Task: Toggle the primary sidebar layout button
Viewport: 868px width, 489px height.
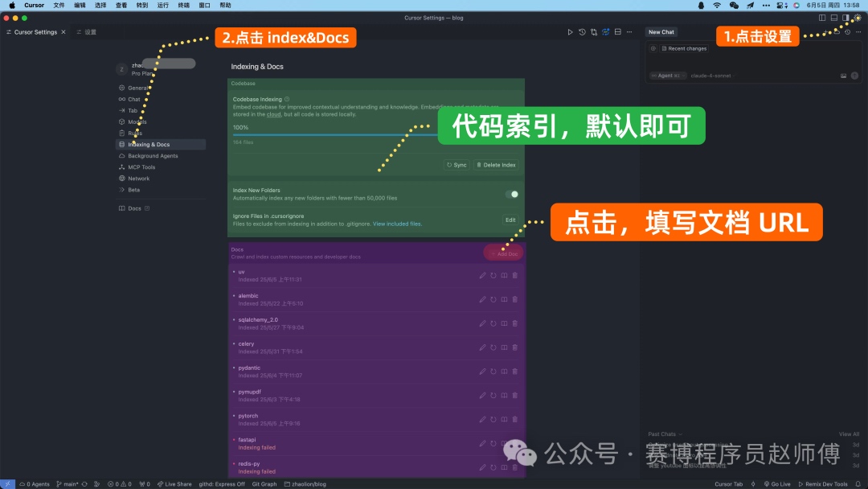Action: (822, 18)
